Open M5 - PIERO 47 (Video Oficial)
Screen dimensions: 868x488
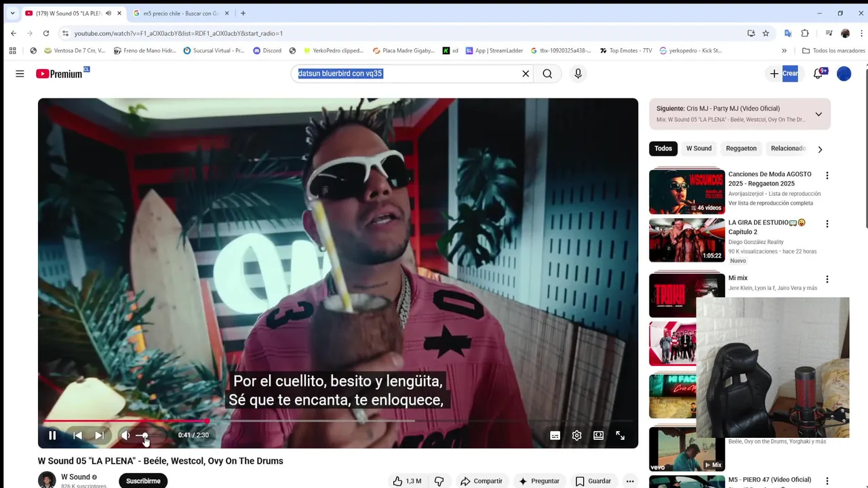click(x=769, y=480)
